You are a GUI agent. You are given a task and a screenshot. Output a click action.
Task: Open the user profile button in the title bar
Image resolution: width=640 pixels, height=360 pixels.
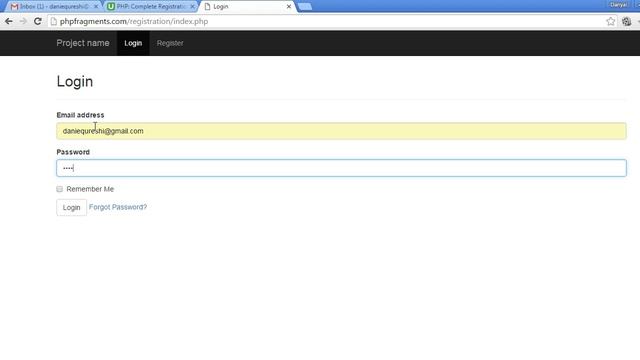618,4
